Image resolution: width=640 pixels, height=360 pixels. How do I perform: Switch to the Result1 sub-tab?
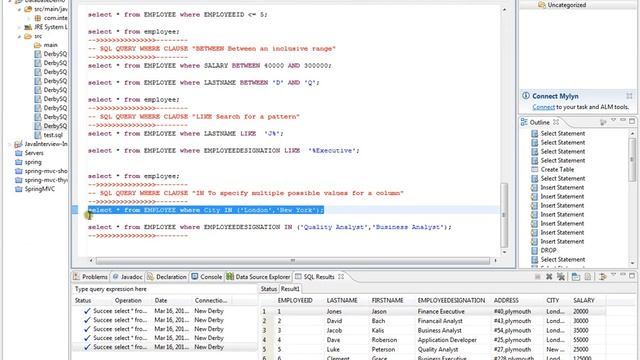coord(290,289)
